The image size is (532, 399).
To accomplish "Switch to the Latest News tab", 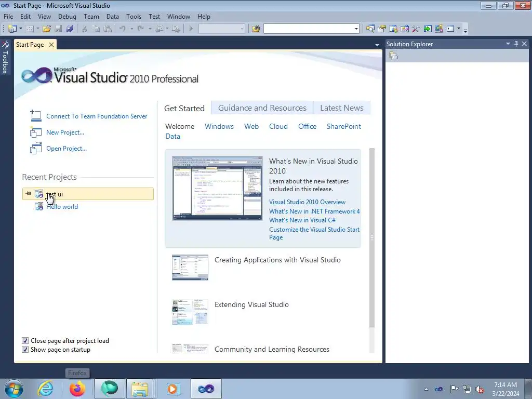I will (342, 108).
